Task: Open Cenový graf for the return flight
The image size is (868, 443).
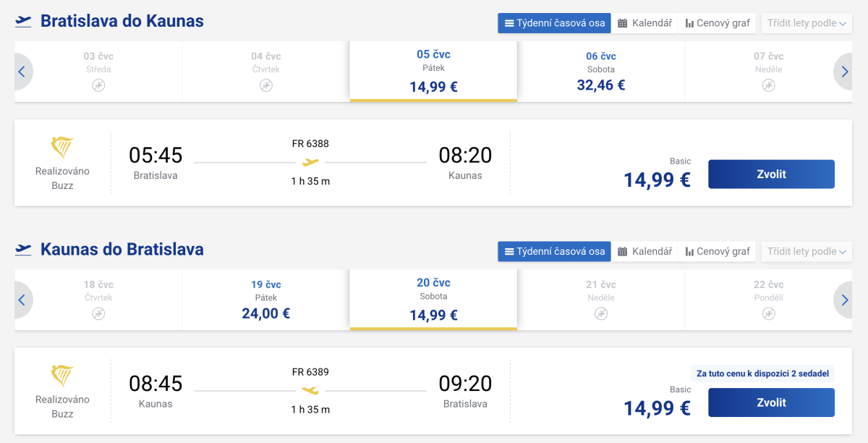Action: click(x=717, y=251)
